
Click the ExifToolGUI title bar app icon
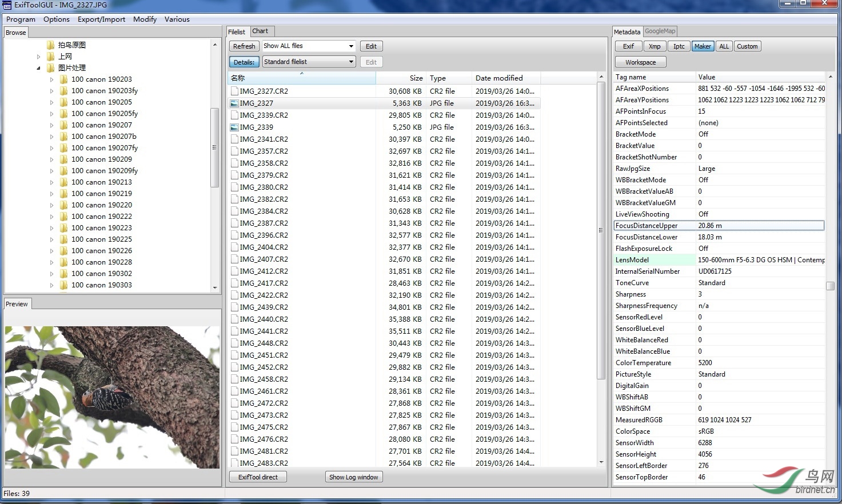tap(7, 5)
